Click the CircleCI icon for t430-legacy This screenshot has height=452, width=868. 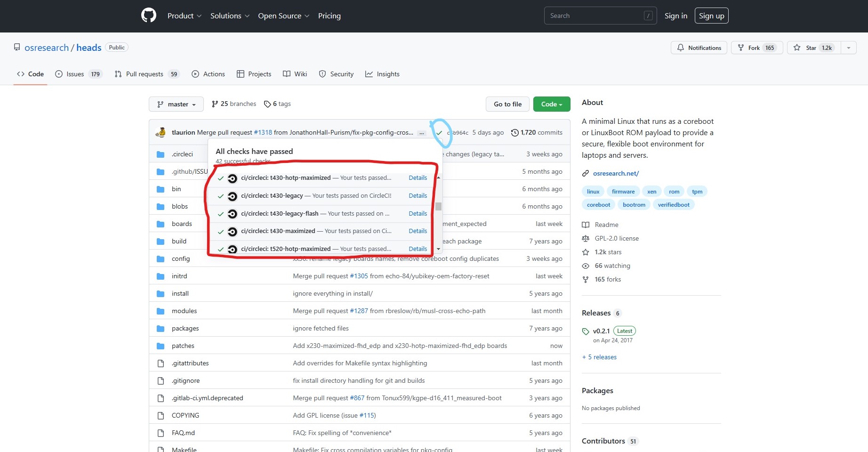click(232, 196)
